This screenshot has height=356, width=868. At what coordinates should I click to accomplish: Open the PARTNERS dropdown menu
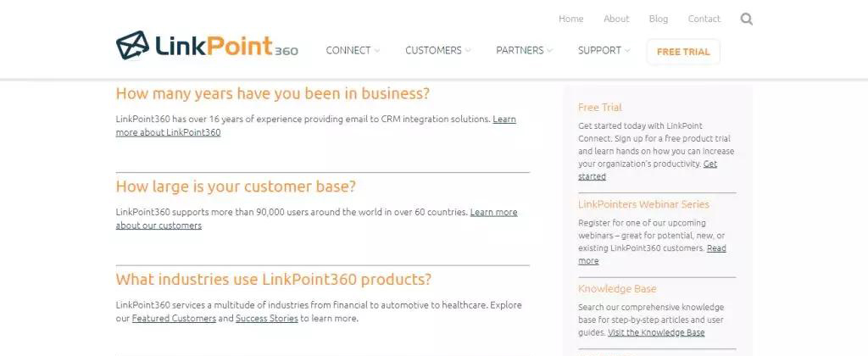[x=524, y=51]
